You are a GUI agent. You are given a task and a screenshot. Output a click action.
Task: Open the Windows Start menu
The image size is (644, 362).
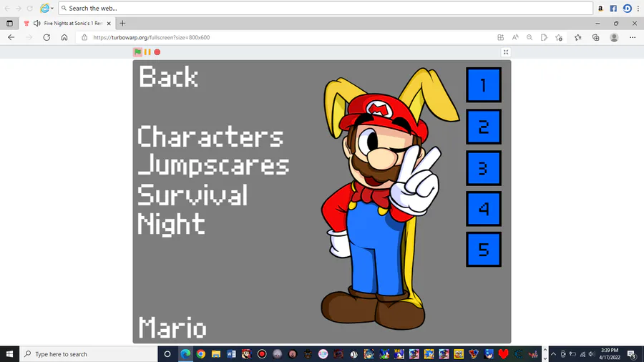pos(9,354)
